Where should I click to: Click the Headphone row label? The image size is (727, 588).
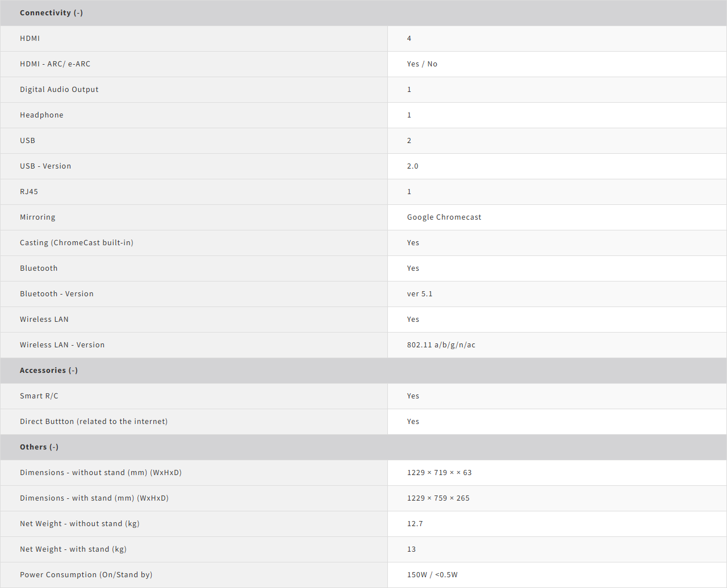[41, 115]
